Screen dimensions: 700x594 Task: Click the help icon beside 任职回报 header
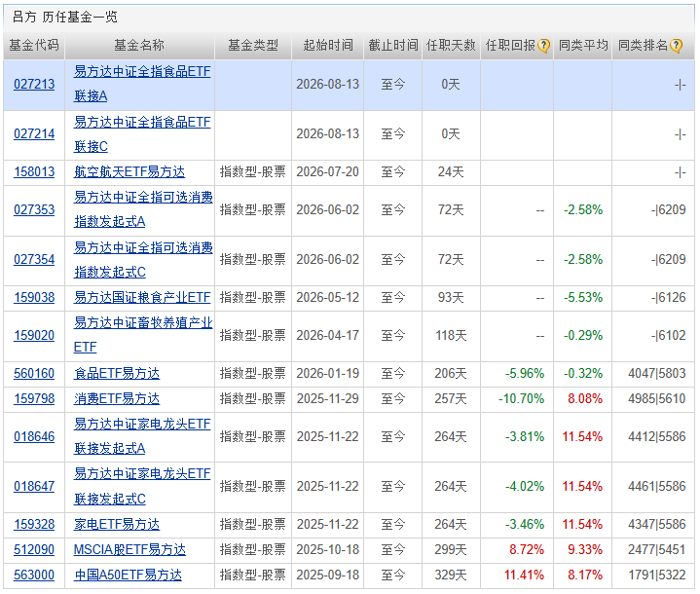pyautogui.click(x=543, y=46)
